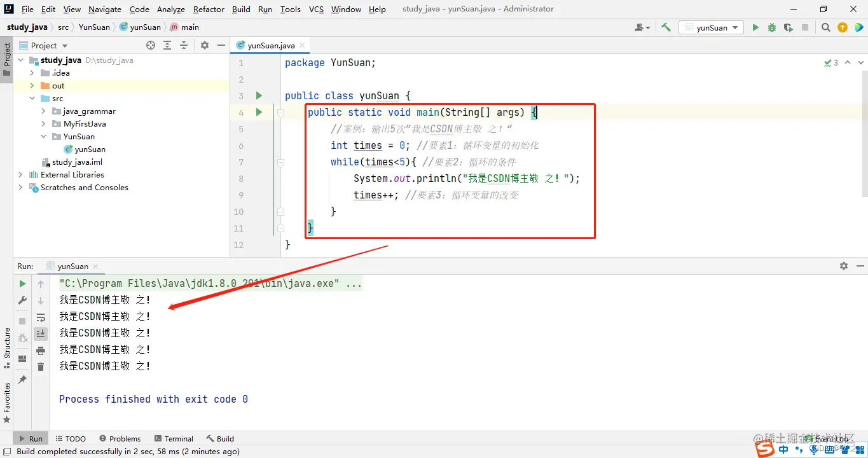Open Run panel settings gear
This screenshot has height=458, width=868.
click(x=844, y=266)
